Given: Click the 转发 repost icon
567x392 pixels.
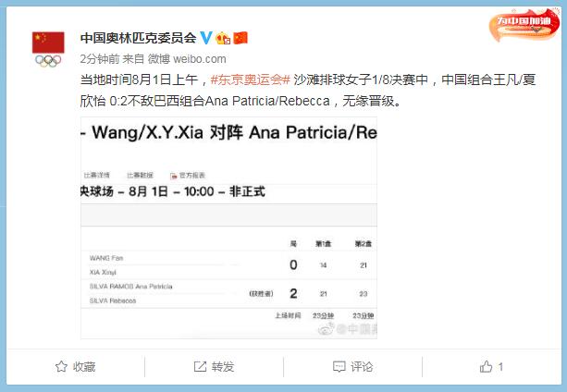Looking at the screenshot, I should pyautogui.click(x=200, y=367).
